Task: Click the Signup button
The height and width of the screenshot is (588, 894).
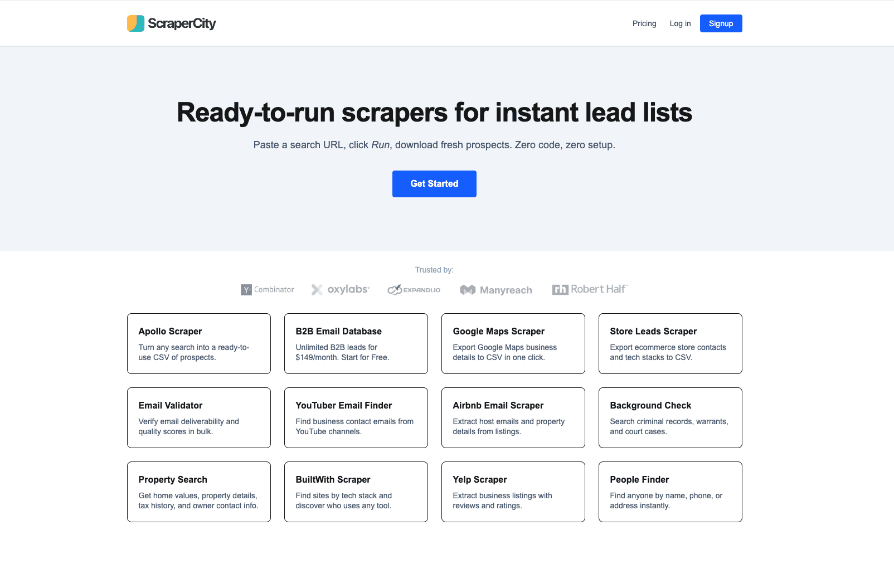Action: tap(721, 23)
